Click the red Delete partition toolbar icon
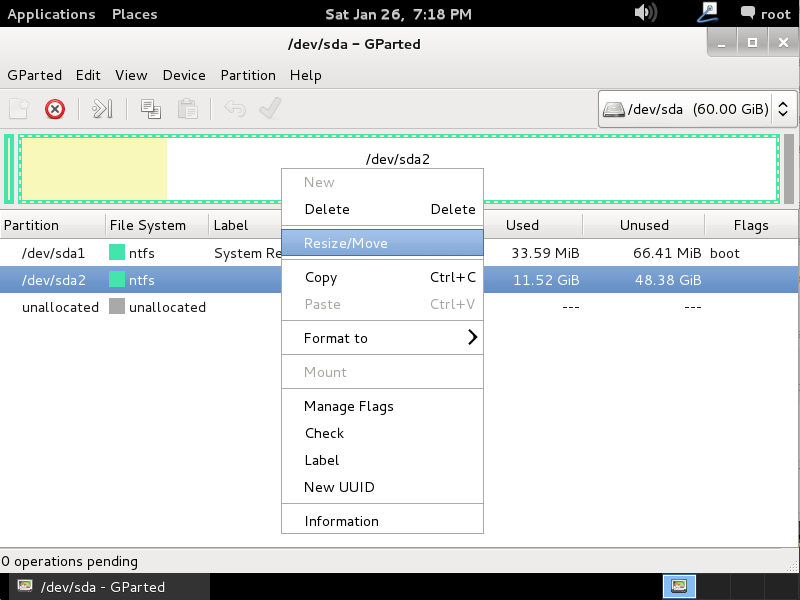Screen dimensions: 800x600 pyautogui.click(x=55, y=109)
